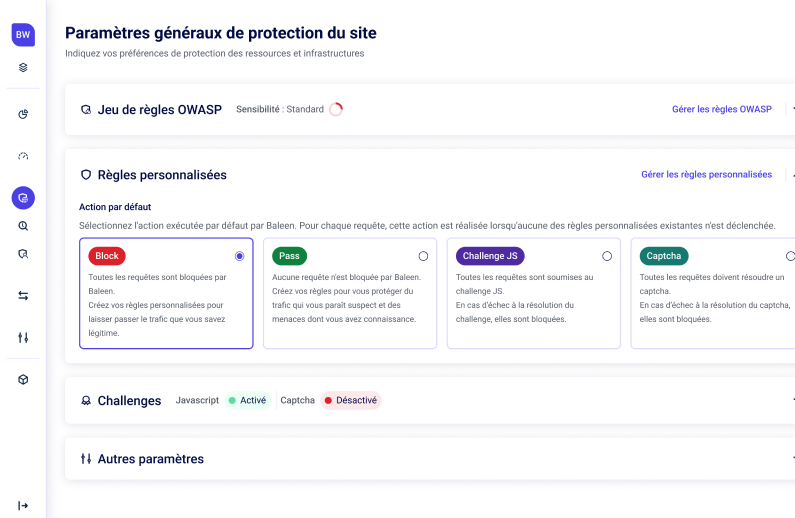Click the BW account avatar

point(23,34)
